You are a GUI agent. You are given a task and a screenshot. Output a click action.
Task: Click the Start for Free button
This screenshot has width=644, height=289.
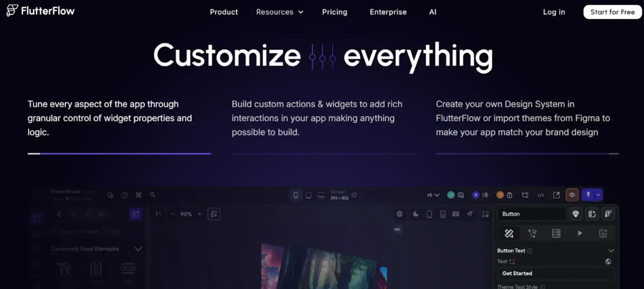(612, 12)
